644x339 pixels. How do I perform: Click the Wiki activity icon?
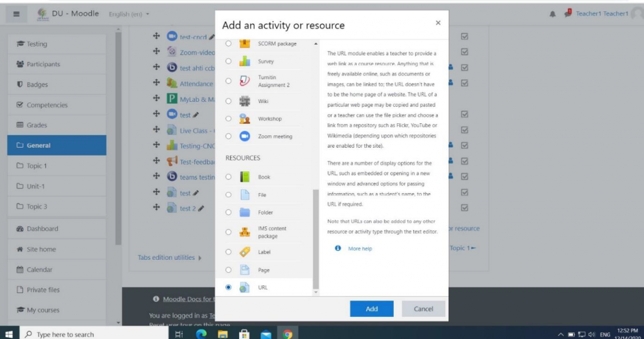click(245, 101)
